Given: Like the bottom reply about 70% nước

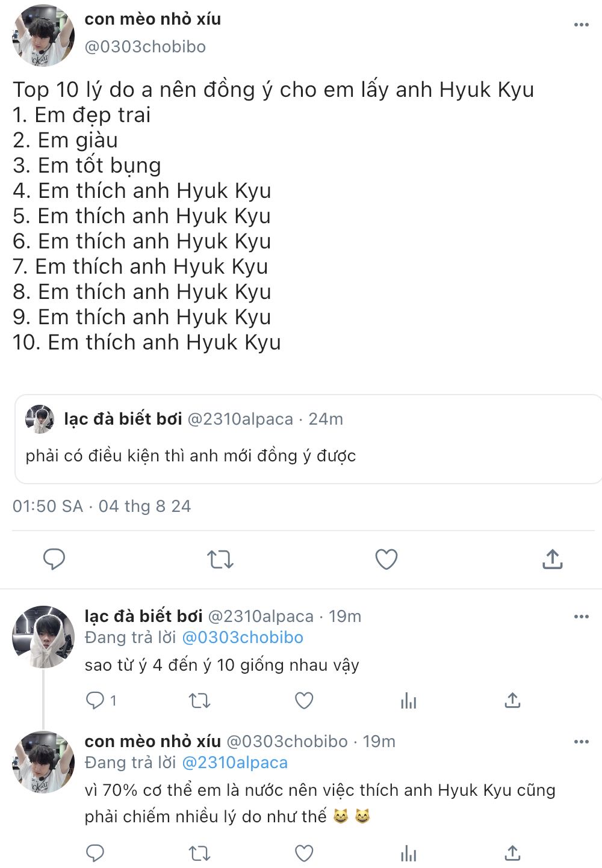Looking at the screenshot, I should pos(304,853).
